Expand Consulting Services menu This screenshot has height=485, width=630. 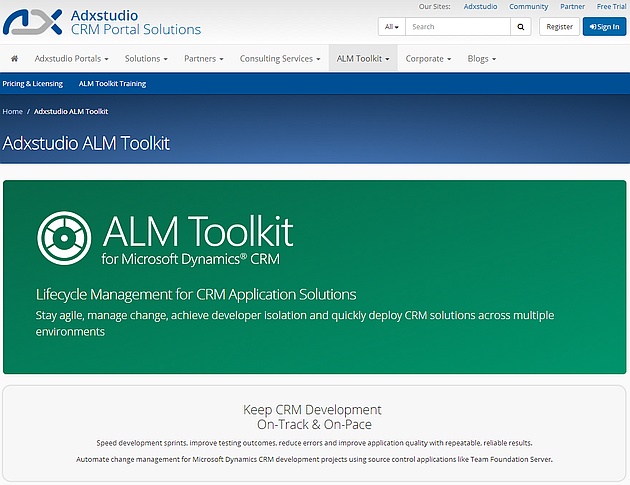pos(280,59)
